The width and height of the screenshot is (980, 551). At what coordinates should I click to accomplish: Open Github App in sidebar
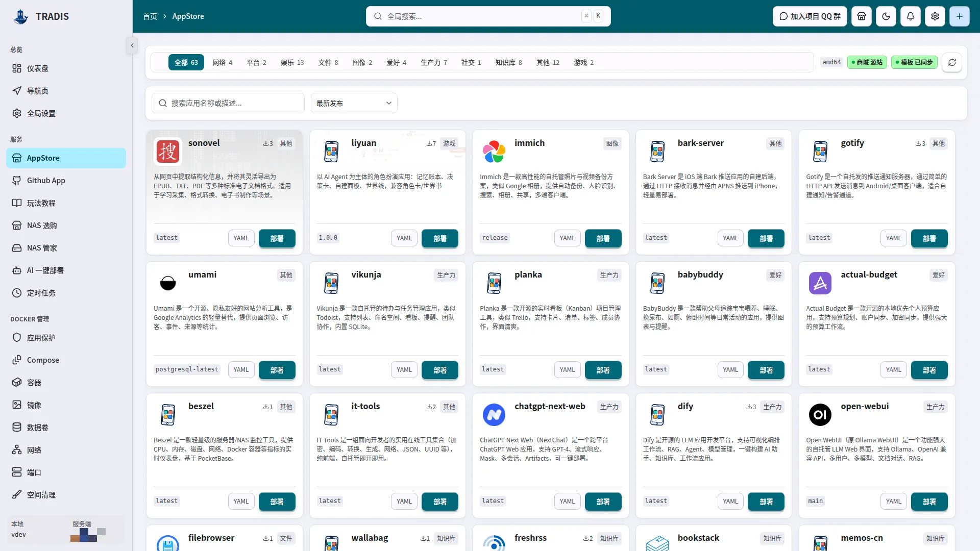(x=66, y=181)
